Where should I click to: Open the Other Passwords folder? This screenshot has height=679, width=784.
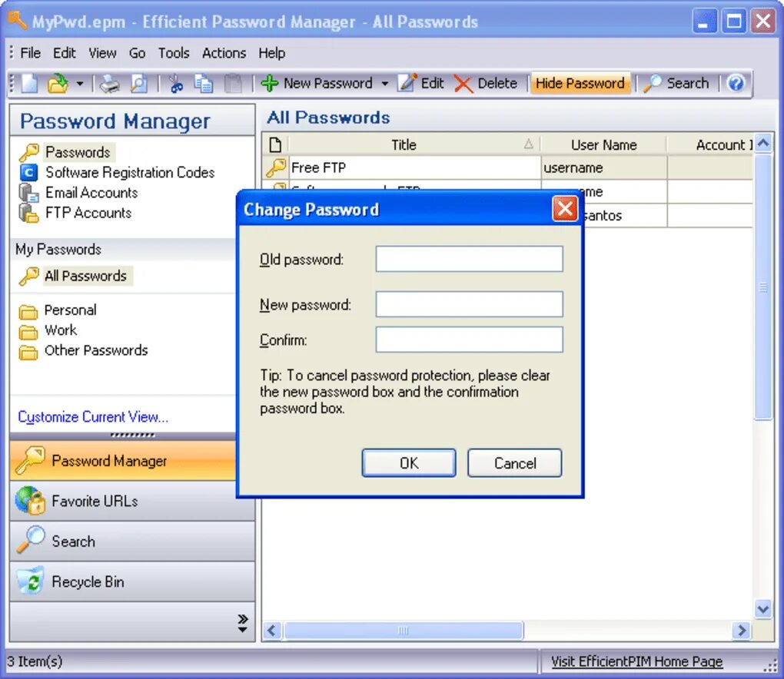95,351
